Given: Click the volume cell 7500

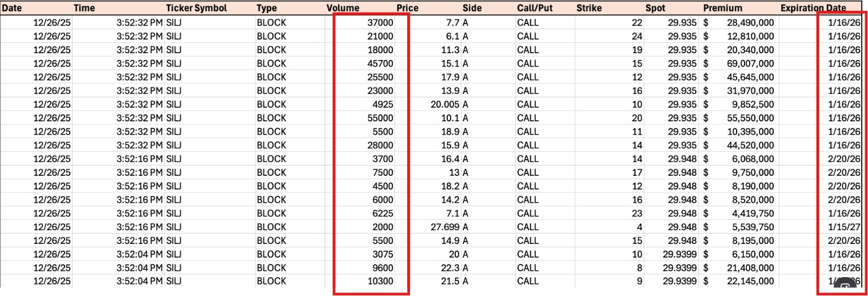Looking at the screenshot, I should (x=383, y=172).
